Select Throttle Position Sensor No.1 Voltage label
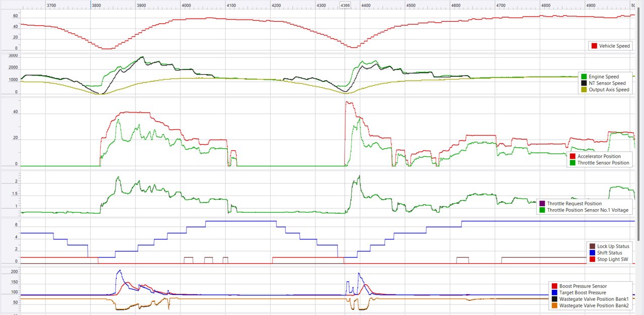Viewport: 644px width, 315px height. click(x=588, y=210)
